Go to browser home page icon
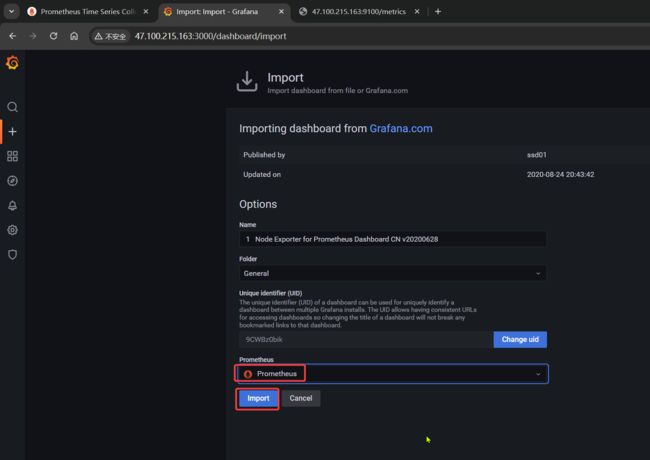 tap(74, 36)
